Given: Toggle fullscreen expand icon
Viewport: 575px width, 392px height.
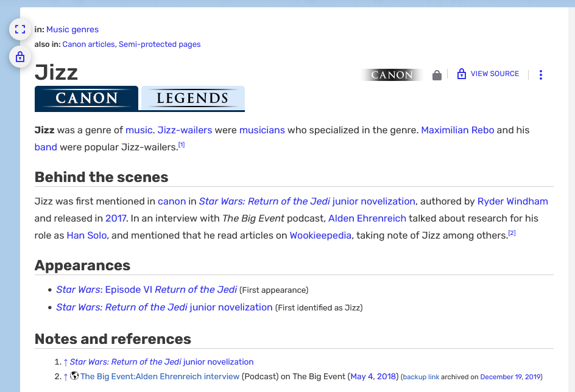Looking at the screenshot, I should coord(20,29).
